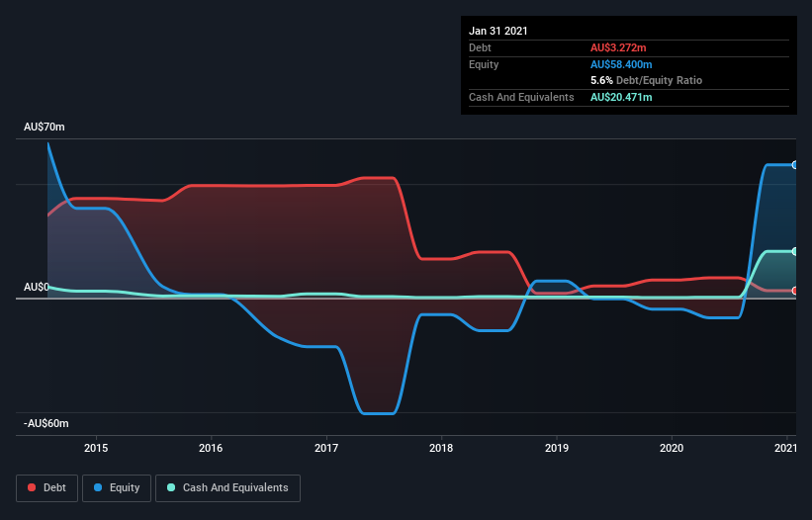This screenshot has height=520, width=812.
Task: Click the AU$3.272m debt value
Action: tap(618, 47)
